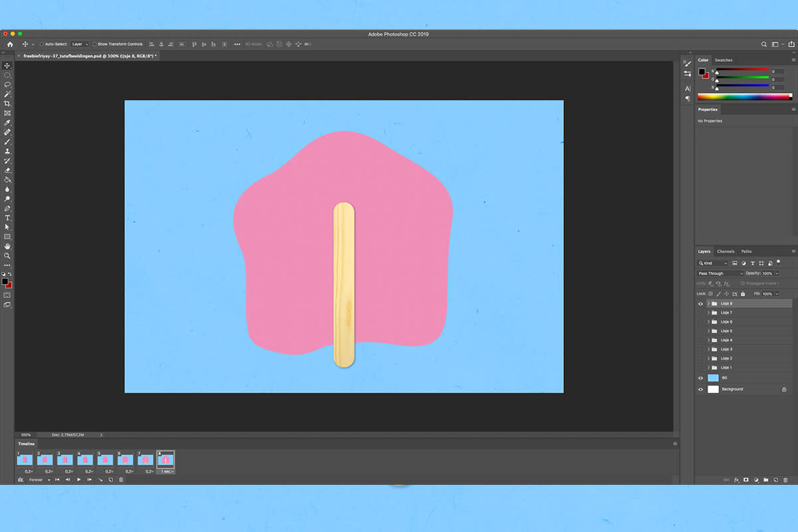Convert to video timeline
This screenshot has height=532, width=798.
pyautogui.click(x=21, y=479)
